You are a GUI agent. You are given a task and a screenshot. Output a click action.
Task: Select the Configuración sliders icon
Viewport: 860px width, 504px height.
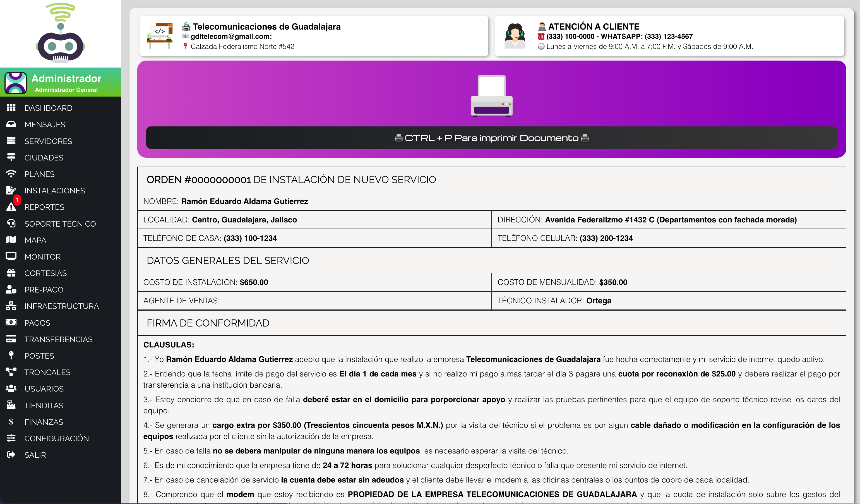(x=11, y=438)
